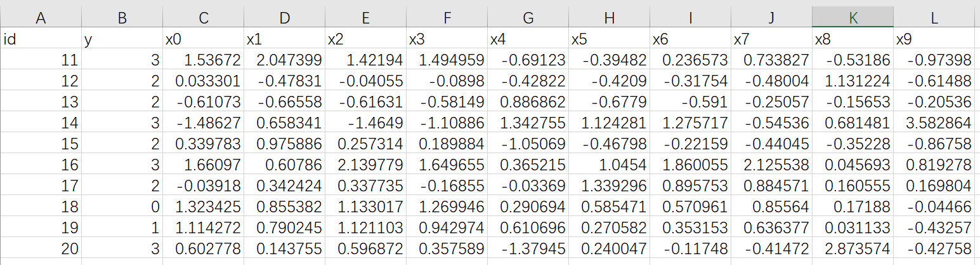Select the id cell showing 20
Screen dimensions: 980x265
(x=41, y=248)
